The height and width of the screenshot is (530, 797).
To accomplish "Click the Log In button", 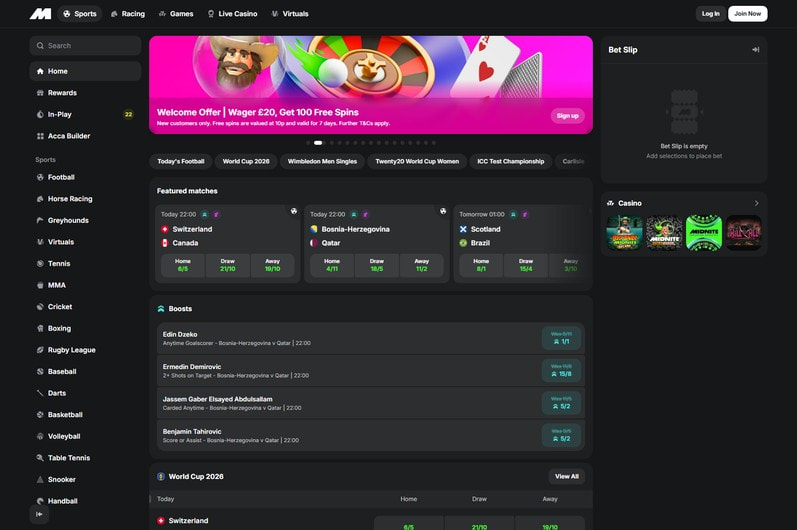I will (711, 14).
